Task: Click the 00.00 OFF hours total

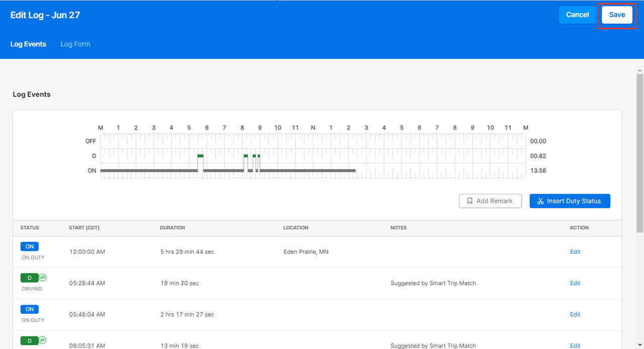Action: click(x=538, y=142)
